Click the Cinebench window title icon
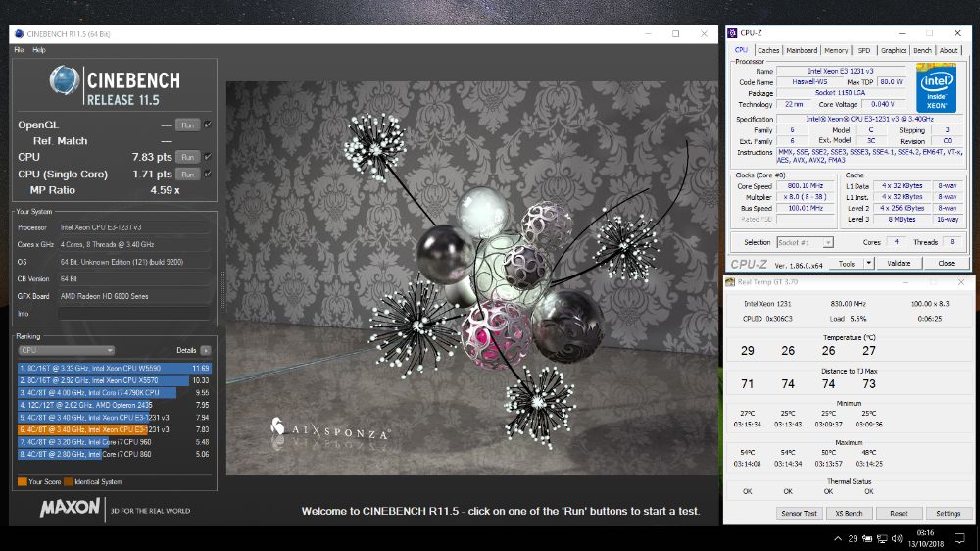Screen dimensions: 980x551 [19, 33]
